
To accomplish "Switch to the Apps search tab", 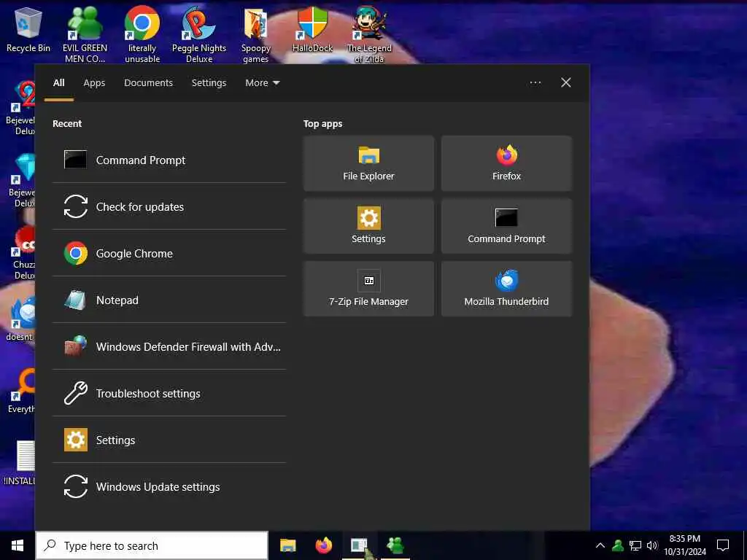I will pos(94,83).
